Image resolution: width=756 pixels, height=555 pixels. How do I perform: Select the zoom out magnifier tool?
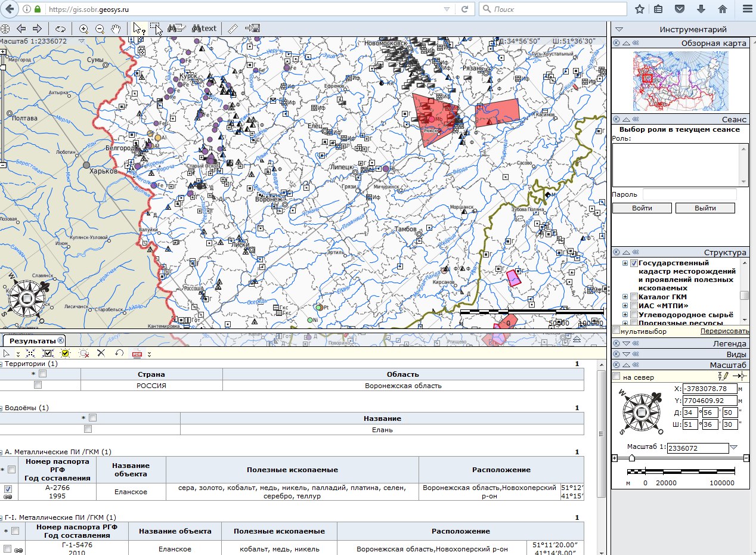pos(100,29)
